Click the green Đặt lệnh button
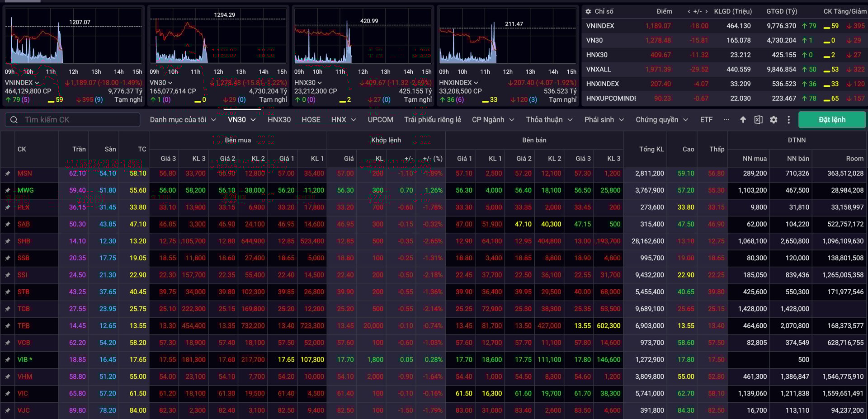The height and width of the screenshot is (419, 868). pos(832,119)
